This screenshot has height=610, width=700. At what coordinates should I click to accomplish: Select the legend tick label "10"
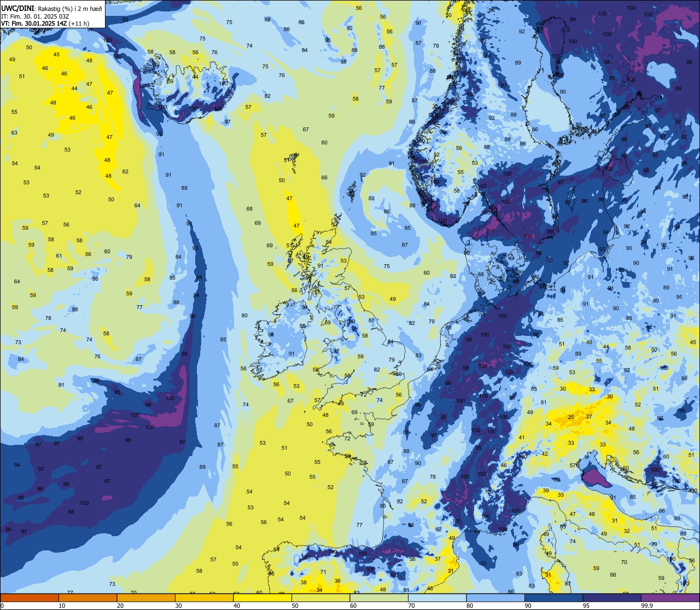click(x=62, y=606)
